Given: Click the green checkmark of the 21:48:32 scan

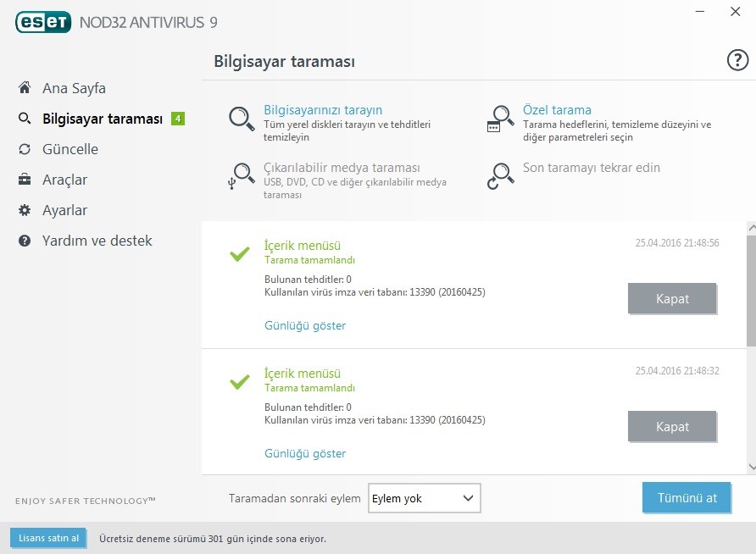Looking at the screenshot, I should tap(240, 381).
